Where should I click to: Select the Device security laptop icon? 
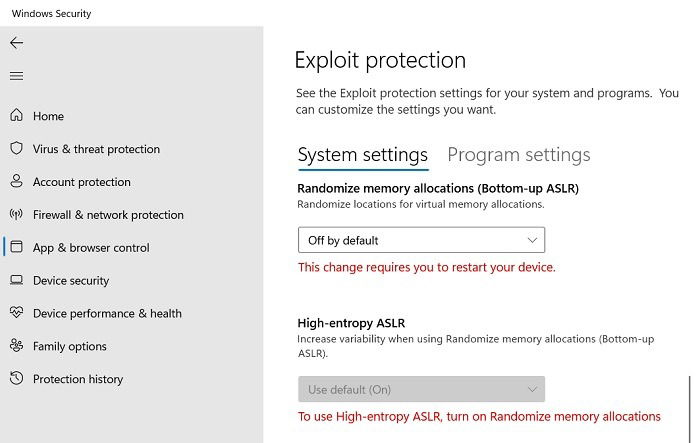tap(17, 280)
